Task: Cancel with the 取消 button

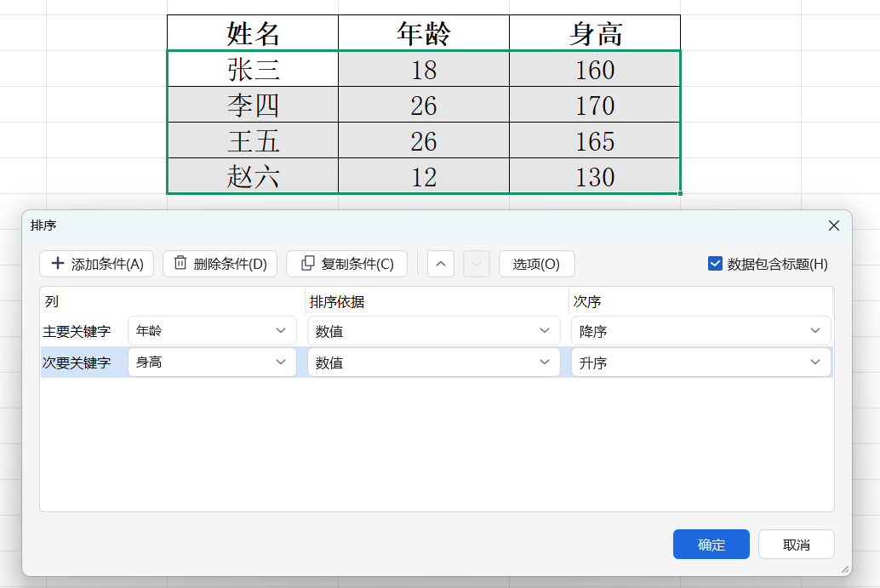Action: (x=796, y=545)
